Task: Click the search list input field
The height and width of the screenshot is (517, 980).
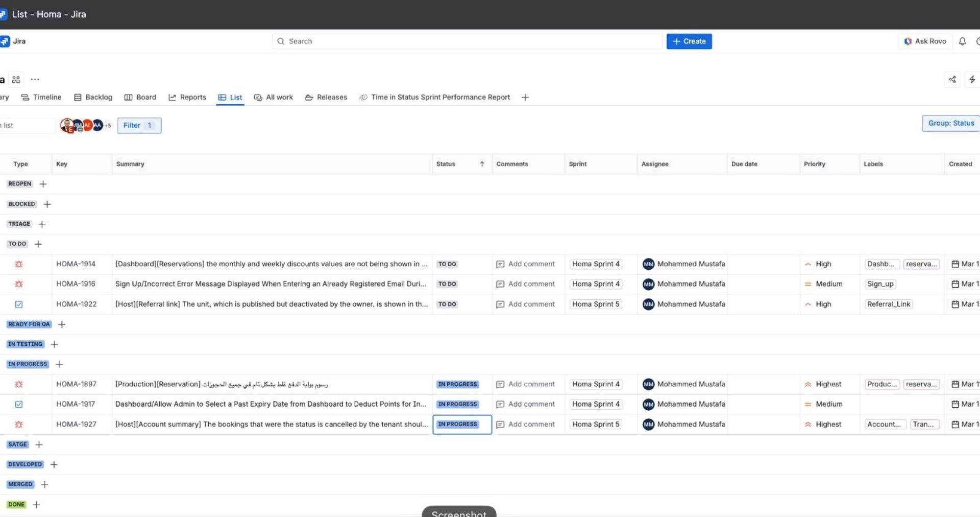Action: 27,125
